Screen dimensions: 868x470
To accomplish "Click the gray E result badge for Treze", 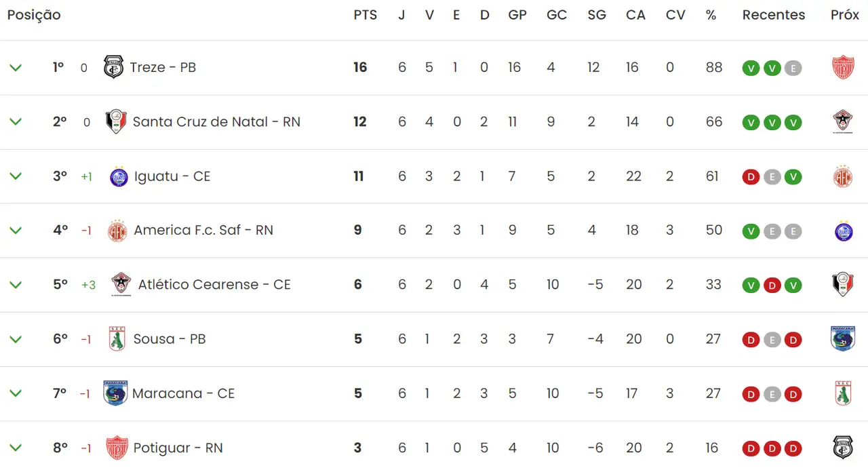I will tap(793, 68).
